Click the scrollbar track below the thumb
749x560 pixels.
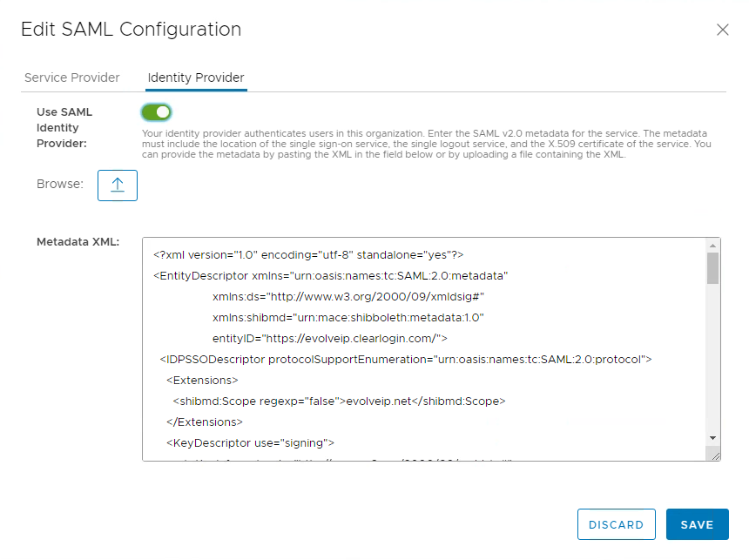pos(712,366)
